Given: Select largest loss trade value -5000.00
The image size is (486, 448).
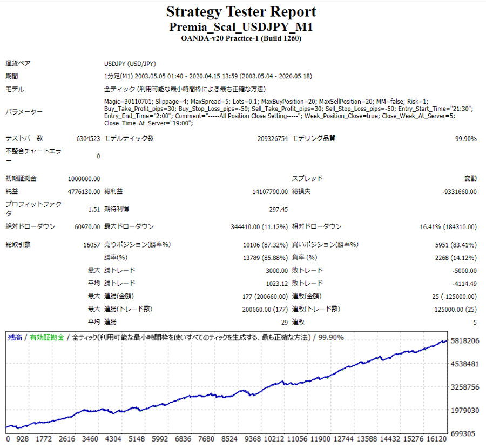Looking at the screenshot, I should pyautogui.click(x=464, y=271).
